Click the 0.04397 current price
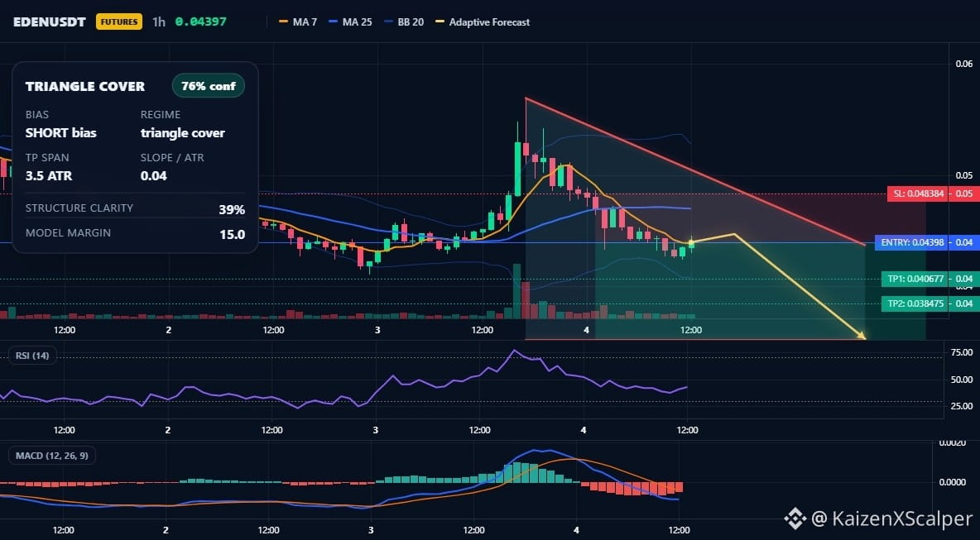980x540 pixels. pos(200,22)
